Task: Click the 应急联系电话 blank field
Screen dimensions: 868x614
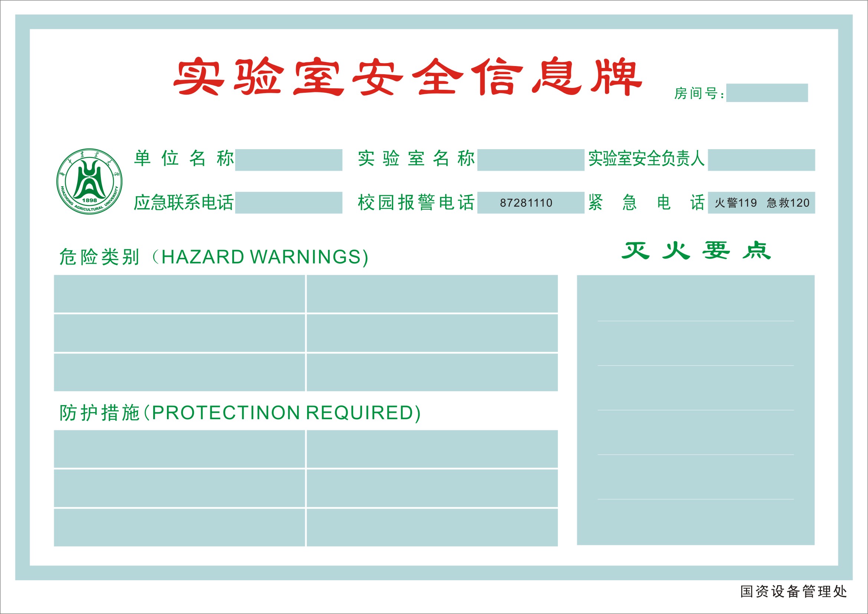Action: [289, 202]
